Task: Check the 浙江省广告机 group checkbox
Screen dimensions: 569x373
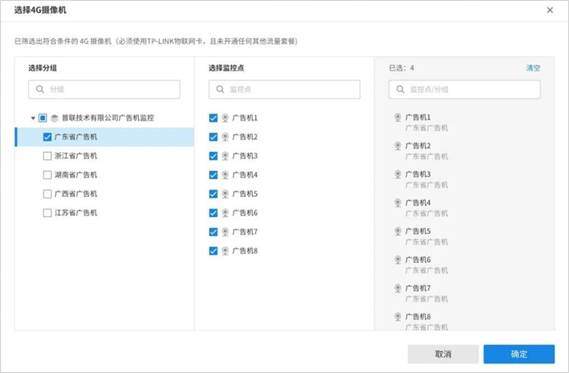Action: pyautogui.click(x=47, y=156)
